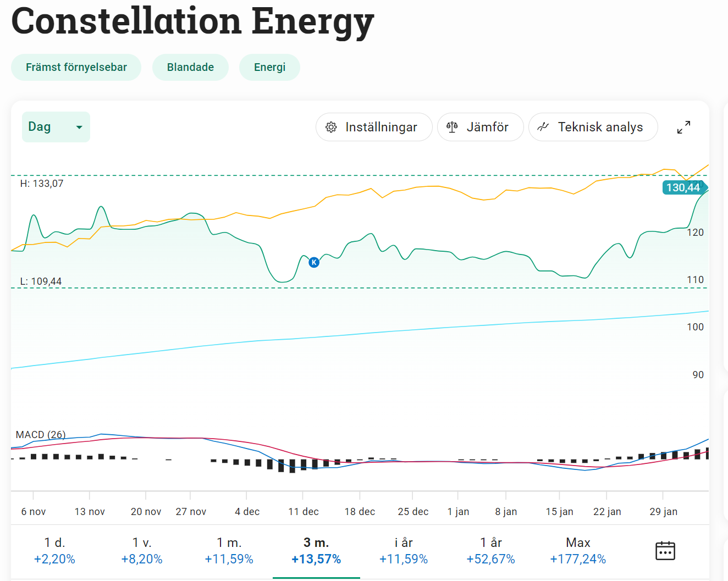The width and height of the screenshot is (728, 581).
Task: Switch to the 1 m. period
Action: point(229,551)
